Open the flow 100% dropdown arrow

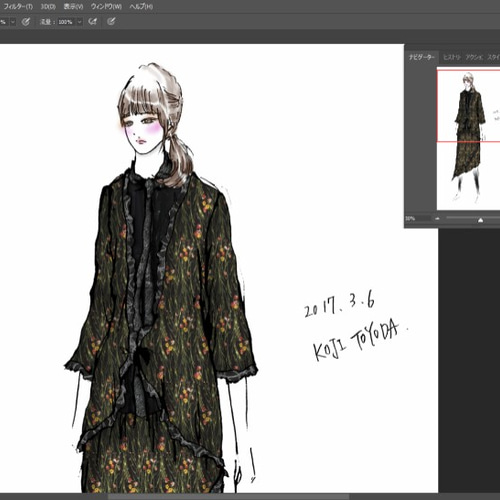tap(79, 22)
